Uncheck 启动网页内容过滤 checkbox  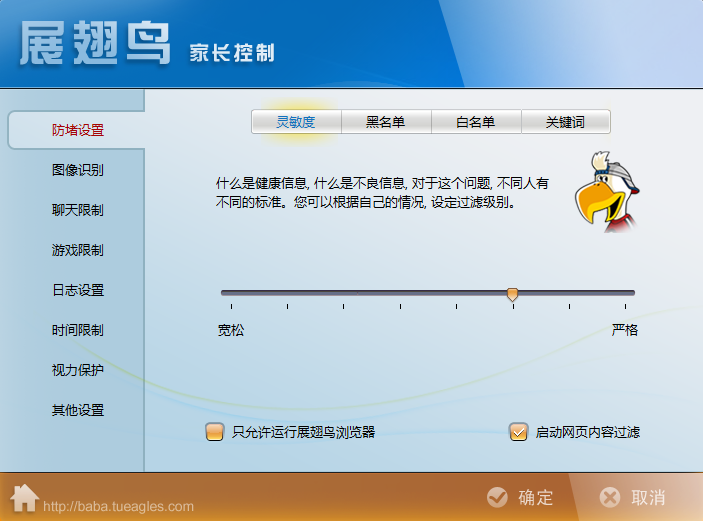coord(518,432)
